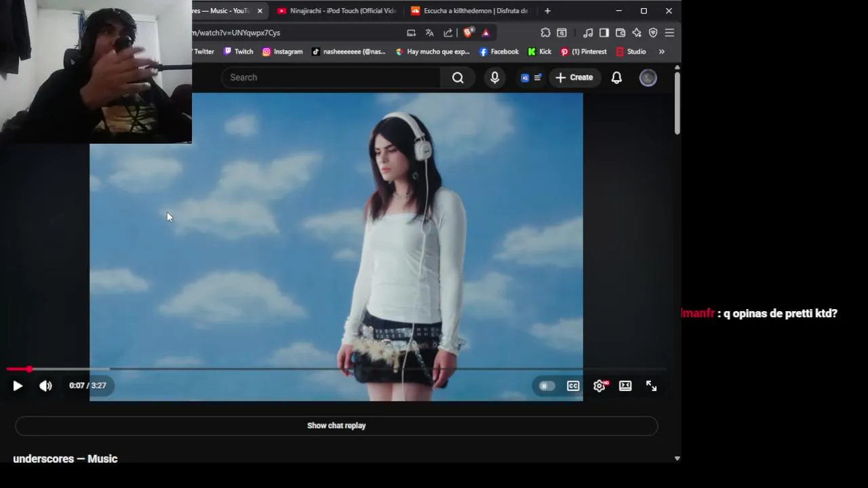The width and height of the screenshot is (868, 488).
Task: Switch to the Ninajirachi - iPod Touch tab
Action: [336, 11]
